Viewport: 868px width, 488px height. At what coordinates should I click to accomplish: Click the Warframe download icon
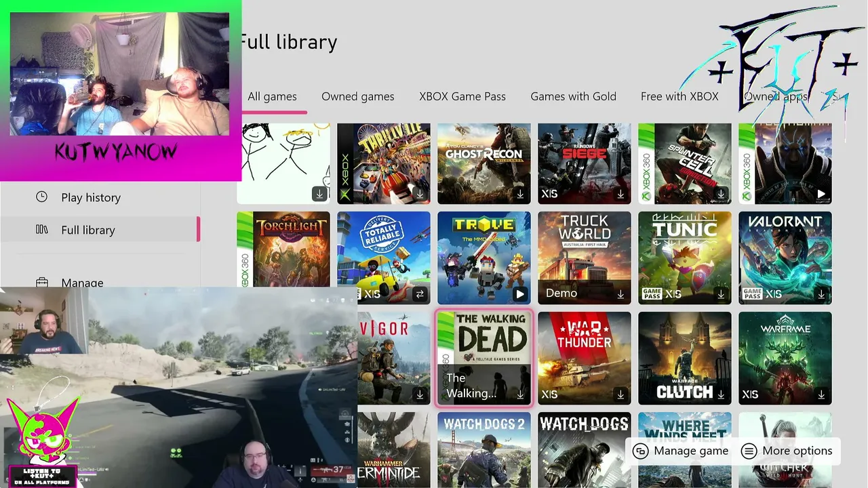pyautogui.click(x=821, y=394)
